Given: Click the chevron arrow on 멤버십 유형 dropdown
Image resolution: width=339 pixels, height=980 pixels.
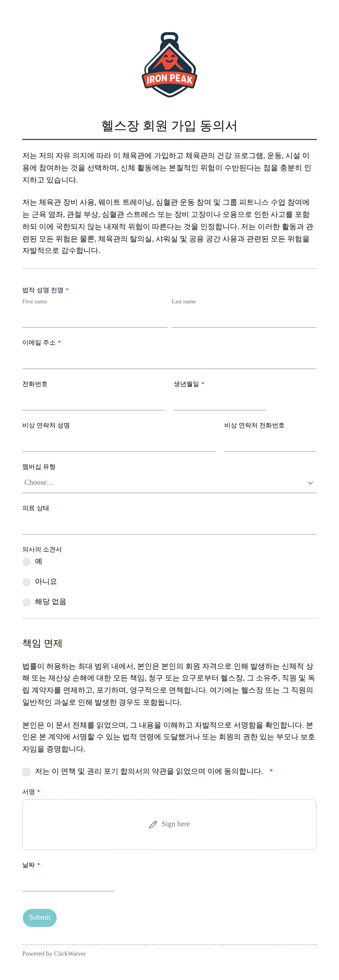Looking at the screenshot, I should pyautogui.click(x=310, y=483).
